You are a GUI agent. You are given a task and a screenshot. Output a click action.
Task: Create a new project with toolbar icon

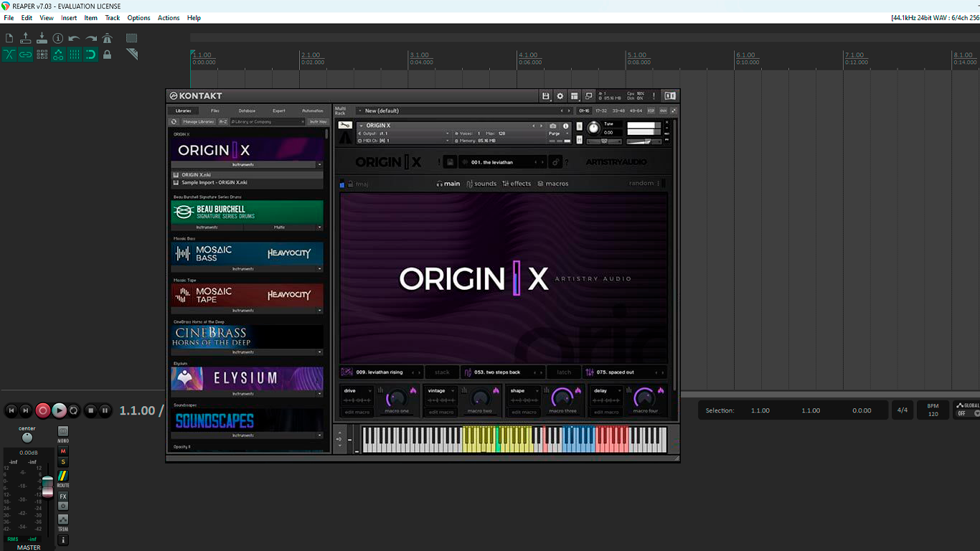[x=9, y=38]
